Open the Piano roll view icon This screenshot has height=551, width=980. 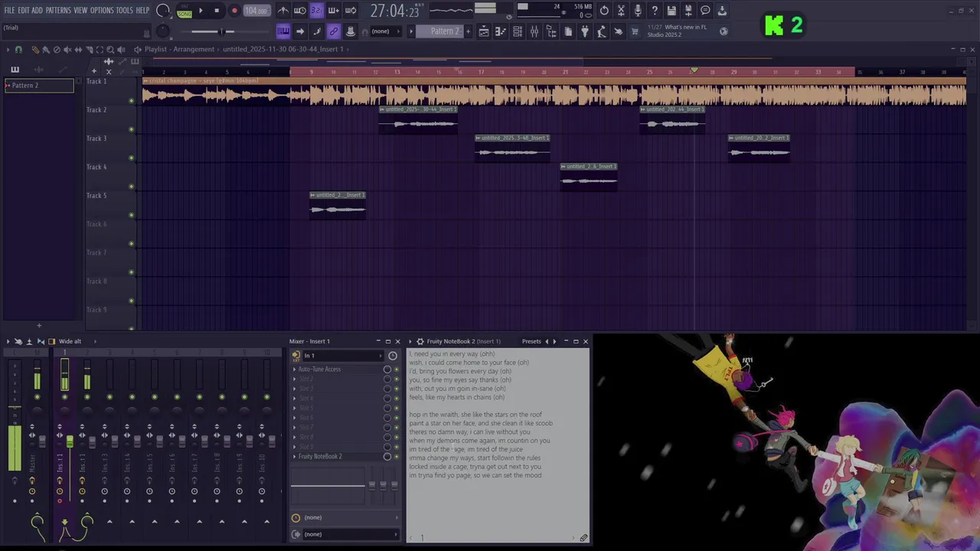(x=500, y=31)
